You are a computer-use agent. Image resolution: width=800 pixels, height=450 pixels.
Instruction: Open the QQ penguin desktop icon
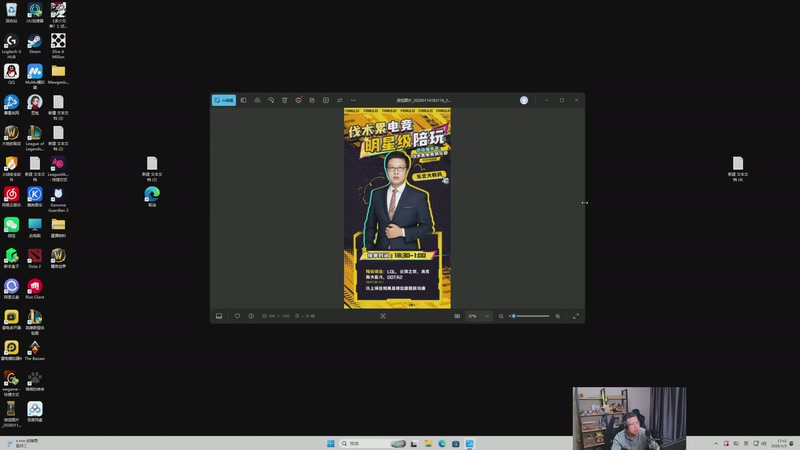pyautogui.click(x=11, y=74)
